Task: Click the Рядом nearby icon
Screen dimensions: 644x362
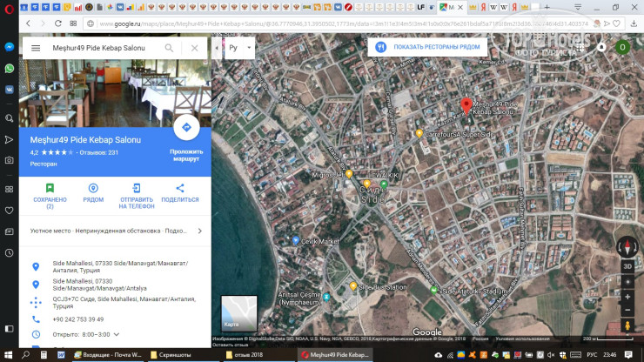Action: 93,188
